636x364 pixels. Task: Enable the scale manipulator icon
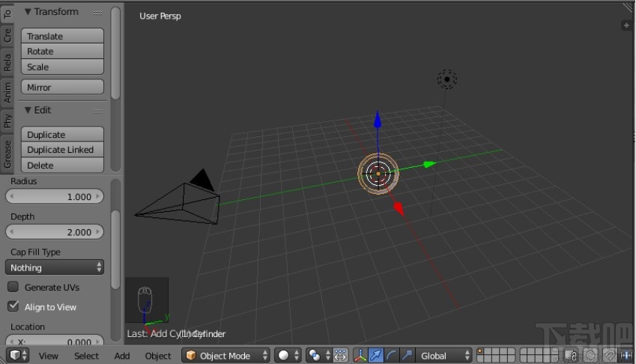coord(408,356)
